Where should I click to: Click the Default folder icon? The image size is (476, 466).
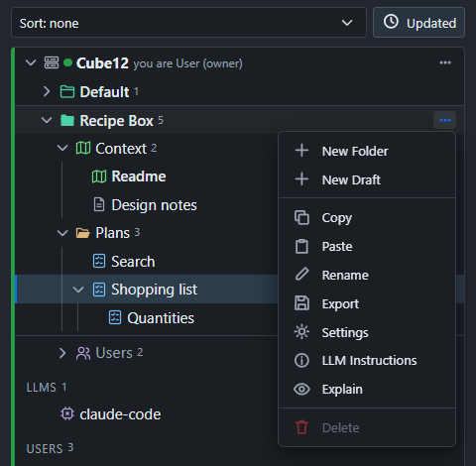(67, 91)
